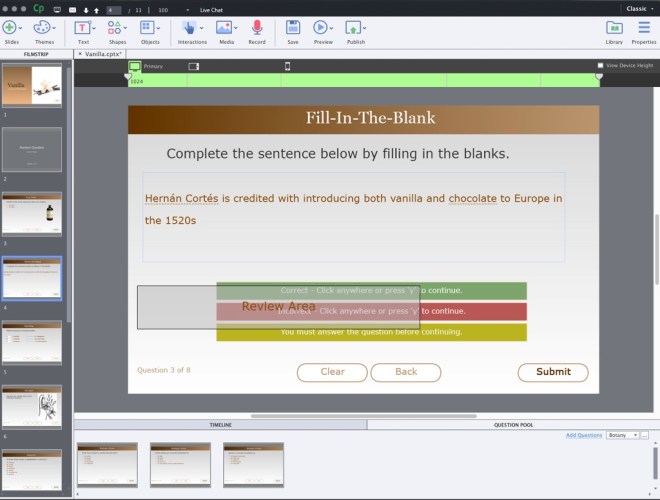Click the monitor icon in title bar
This screenshot has width=660, height=500.
tap(57, 10)
